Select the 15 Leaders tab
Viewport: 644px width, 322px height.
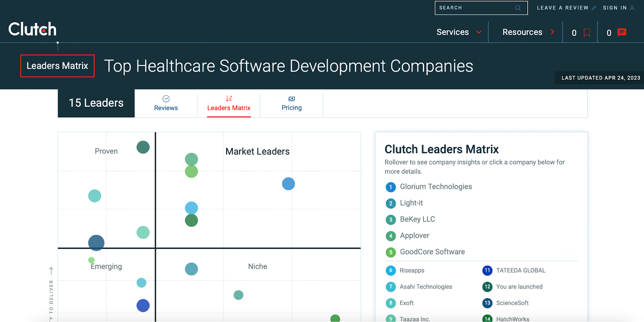click(x=96, y=103)
